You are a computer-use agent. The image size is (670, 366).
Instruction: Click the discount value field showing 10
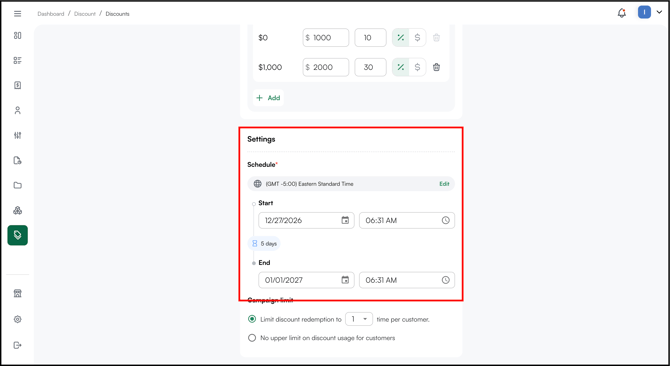pyautogui.click(x=370, y=38)
